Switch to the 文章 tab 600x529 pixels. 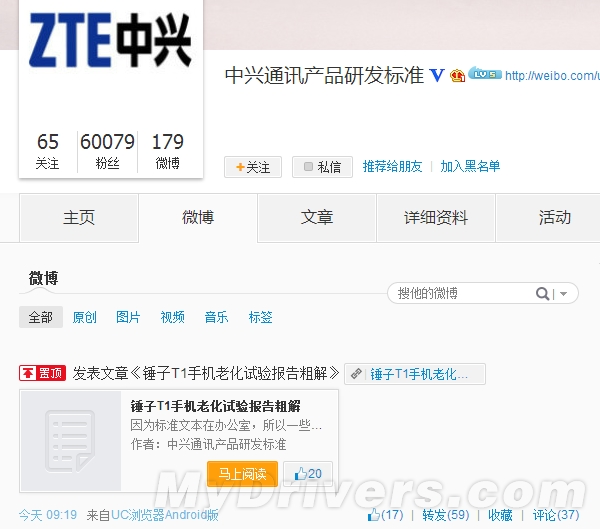tap(317, 217)
